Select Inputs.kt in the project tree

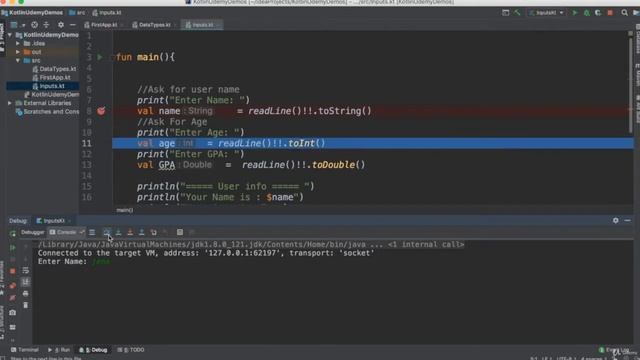click(48, 86)
